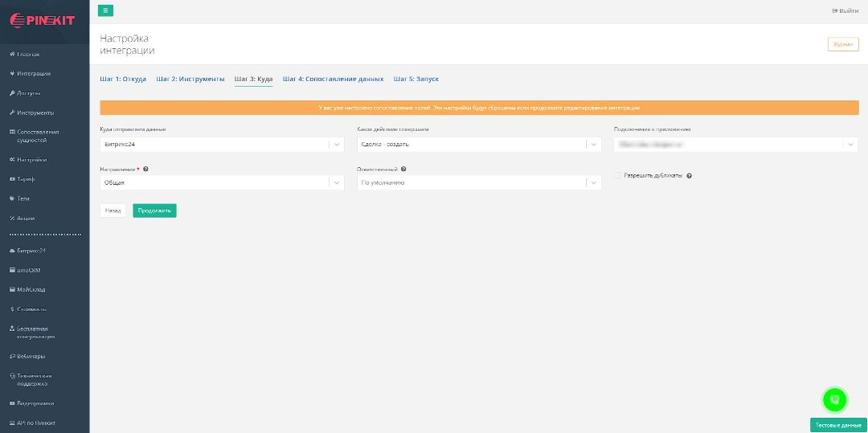Screen dimensions: 868x433
Task: Open Инструменты in the sidebar
Action: (x=35, y=112)
